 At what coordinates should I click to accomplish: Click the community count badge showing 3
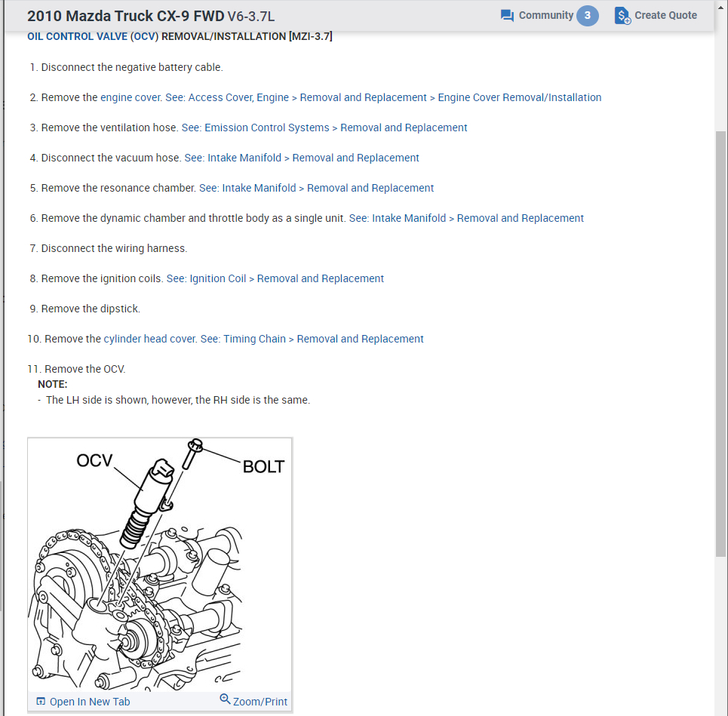click(588, 16)
